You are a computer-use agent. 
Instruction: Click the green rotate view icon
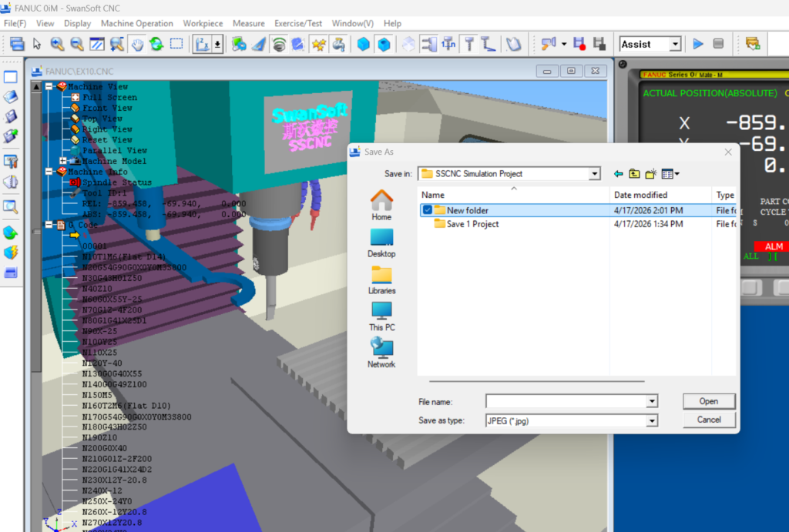pos(156,44)
